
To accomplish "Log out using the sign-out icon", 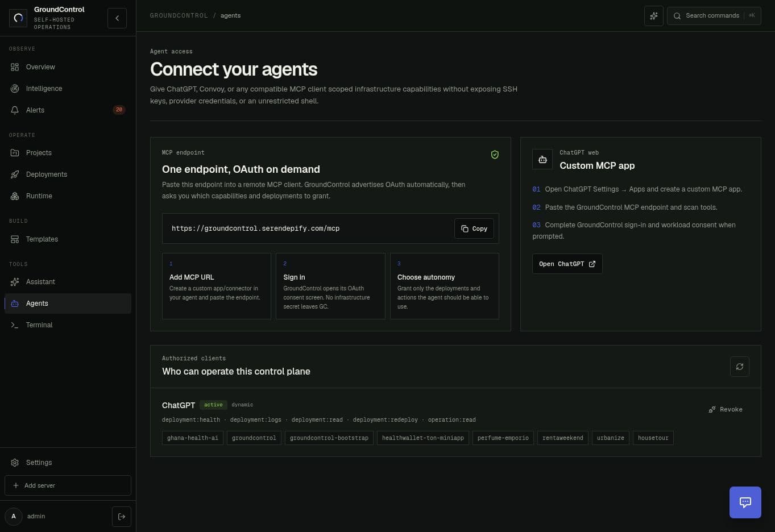I will 122,517.
